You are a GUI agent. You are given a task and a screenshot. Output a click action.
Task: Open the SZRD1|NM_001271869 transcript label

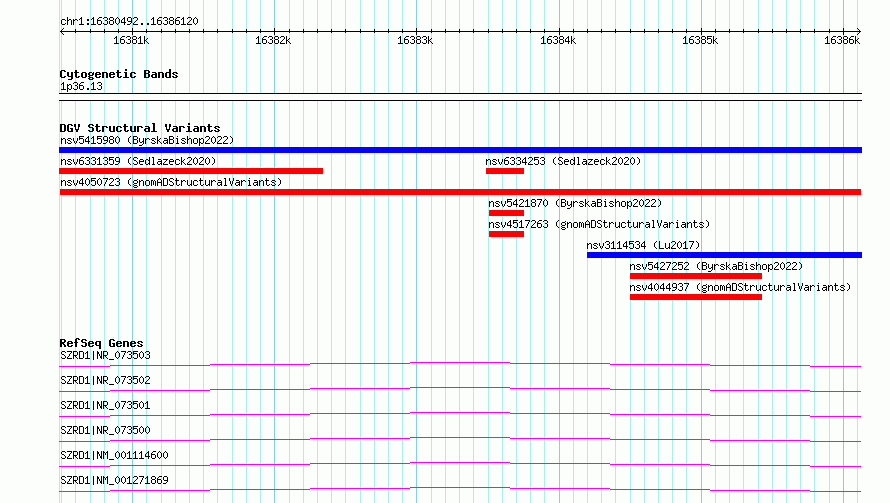click(x=114, y=480)
